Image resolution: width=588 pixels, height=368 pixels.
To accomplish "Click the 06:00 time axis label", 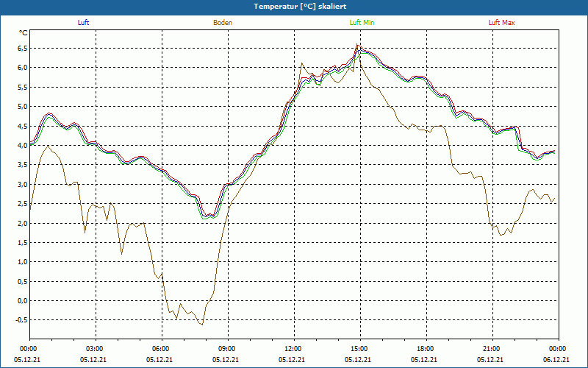I will coord(160,349).
